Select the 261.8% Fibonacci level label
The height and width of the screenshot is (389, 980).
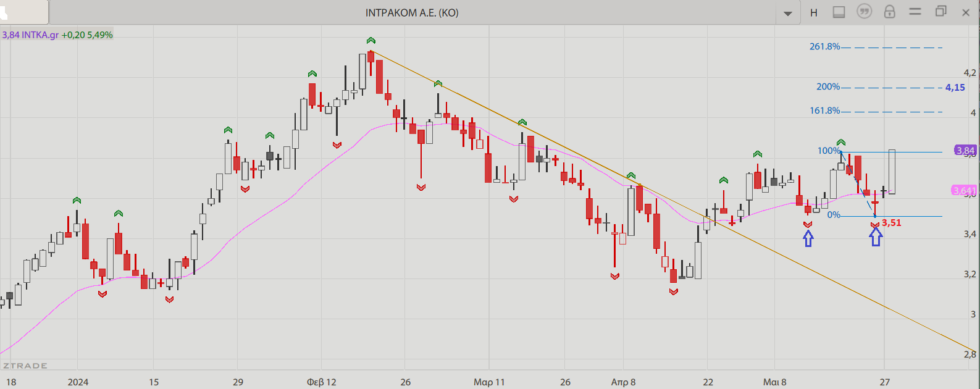click(x=824, y=47)
